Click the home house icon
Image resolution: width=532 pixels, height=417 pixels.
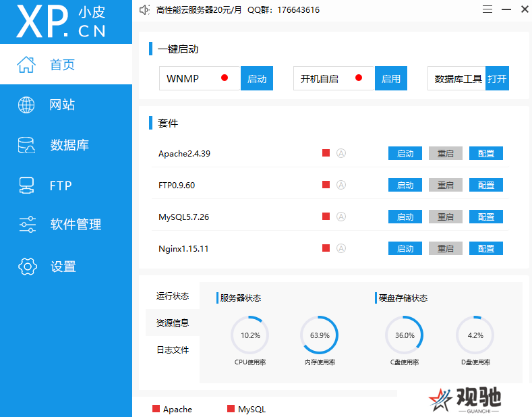[26, 65]
